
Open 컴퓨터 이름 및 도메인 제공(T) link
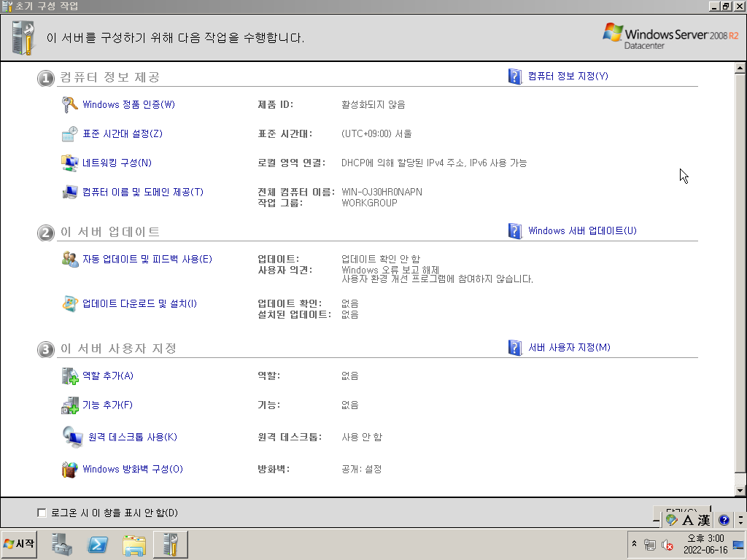click(143, 192)
